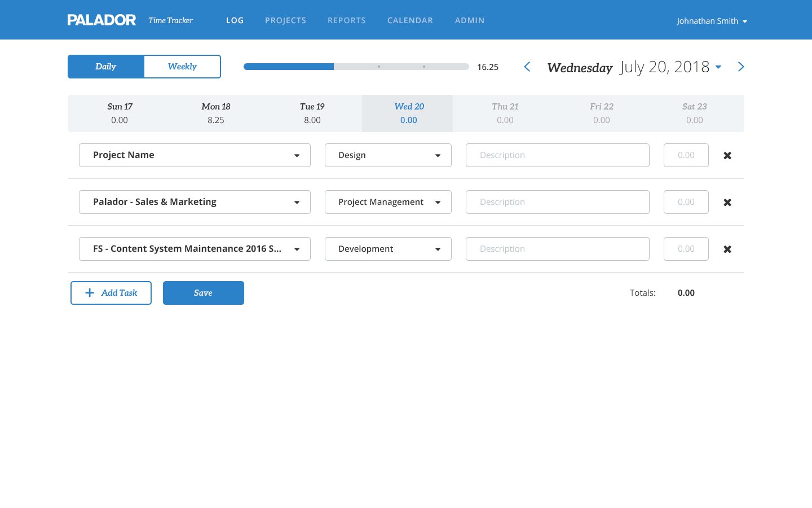Click the Save button
This screenshot has width=812, height=508.
pyautogui.click(x=204, y=293)
